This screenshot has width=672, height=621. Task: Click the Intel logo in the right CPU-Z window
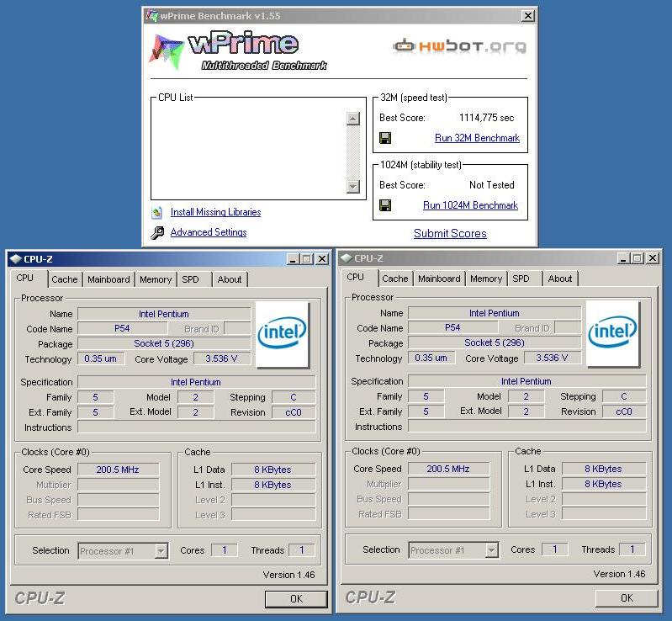point(613,333)
